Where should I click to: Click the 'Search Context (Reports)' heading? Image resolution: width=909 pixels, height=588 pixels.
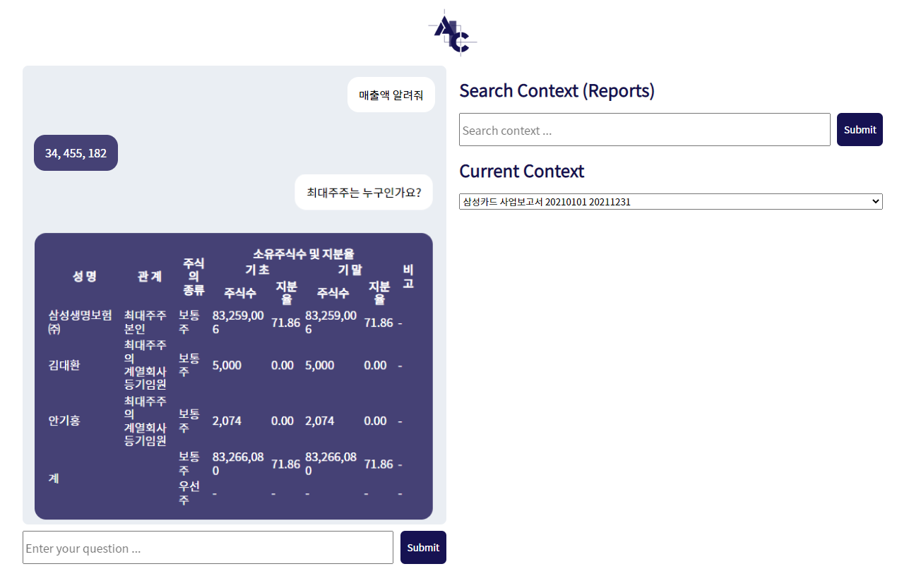557,91
